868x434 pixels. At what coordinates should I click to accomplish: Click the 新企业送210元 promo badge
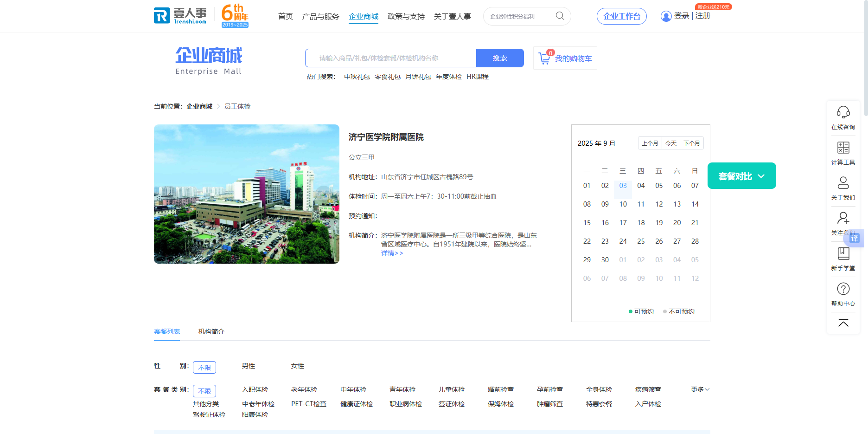714,7
